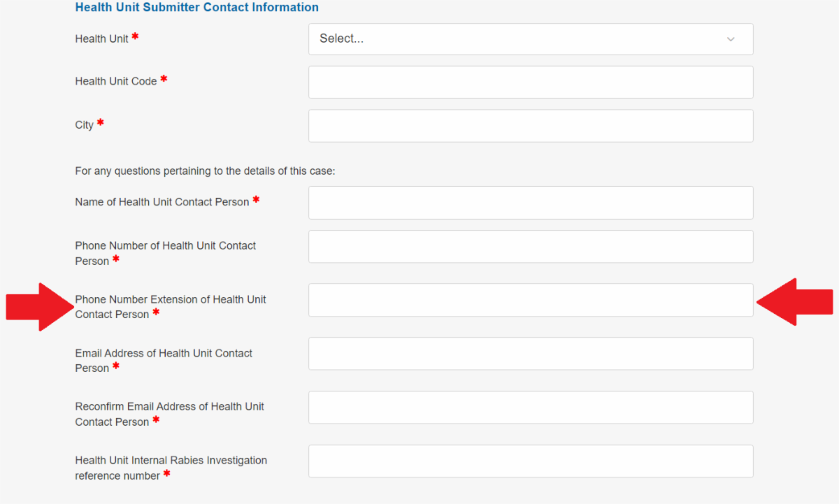839x504 pixels.
Task: Click into the City text box
Action: pos(531,126)
